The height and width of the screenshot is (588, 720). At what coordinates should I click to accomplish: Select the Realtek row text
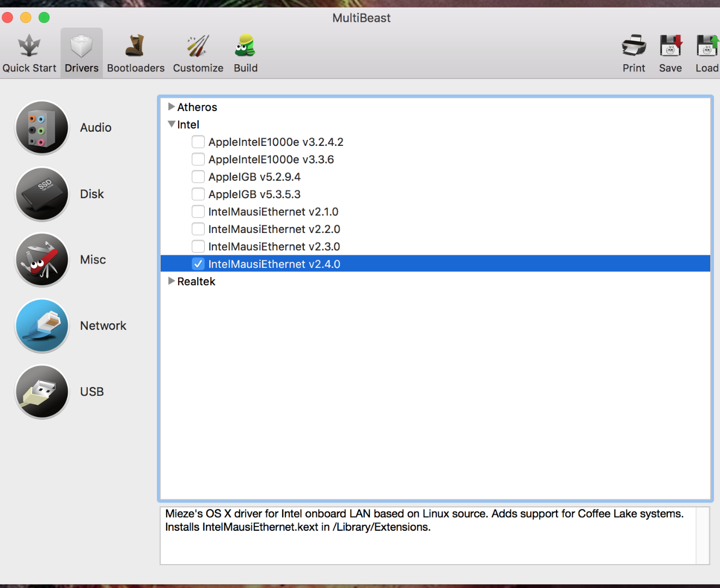tap(197, 281)
